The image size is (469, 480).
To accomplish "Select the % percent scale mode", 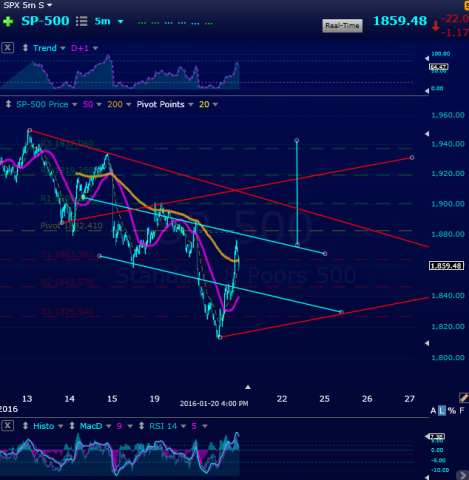I will [x=452, y=411].
